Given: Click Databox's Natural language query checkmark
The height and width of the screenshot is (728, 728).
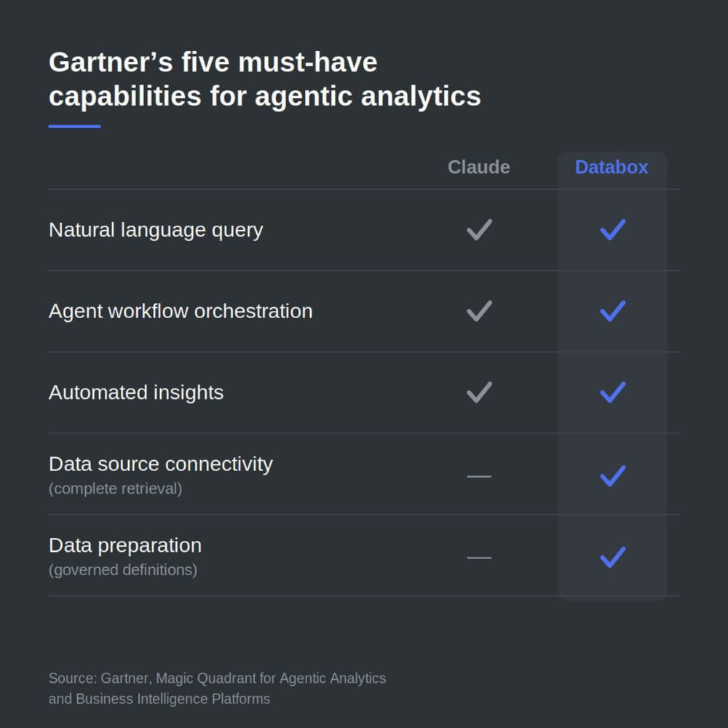Looking at the screenshot, I should [x=613, y=230].
